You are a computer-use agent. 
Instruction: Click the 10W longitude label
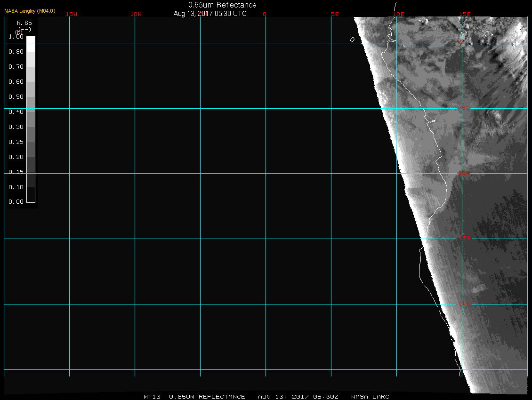[136, 14]
